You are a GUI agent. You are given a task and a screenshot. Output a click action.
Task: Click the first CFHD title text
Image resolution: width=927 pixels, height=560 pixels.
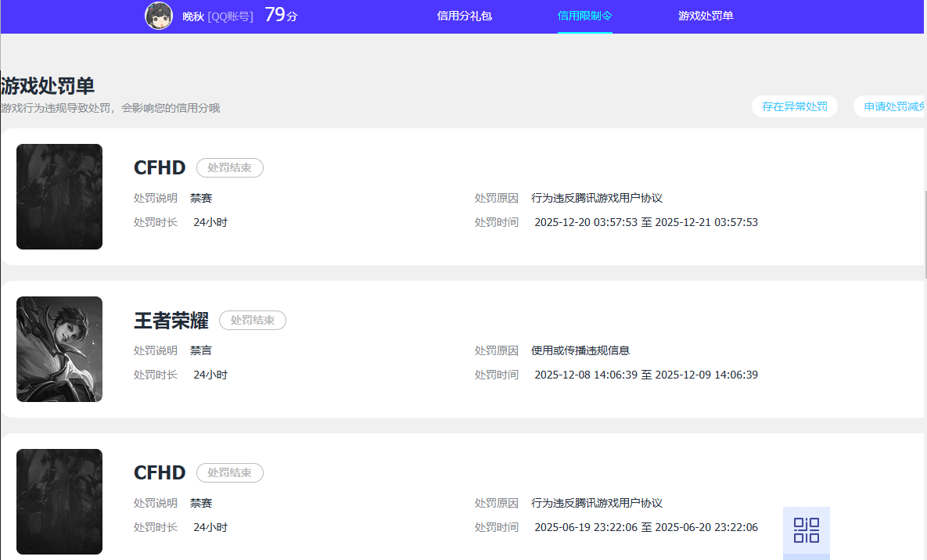(160, 168)
